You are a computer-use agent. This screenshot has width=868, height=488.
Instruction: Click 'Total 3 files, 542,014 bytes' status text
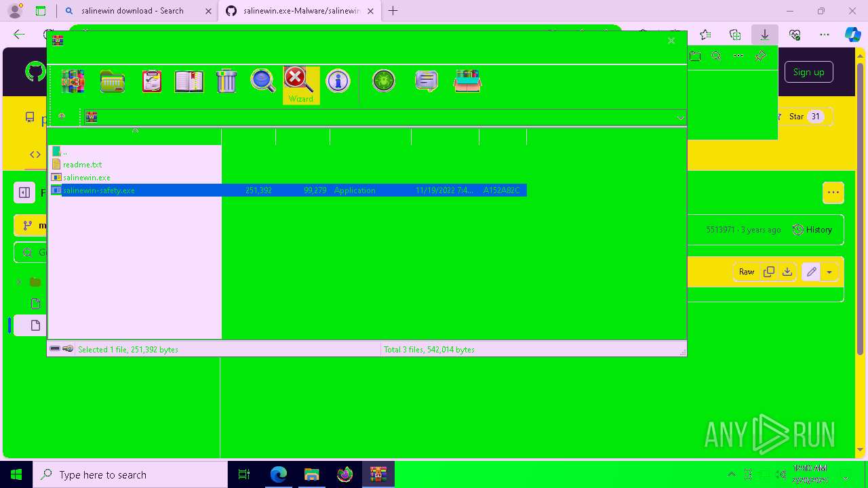(429, 350)
